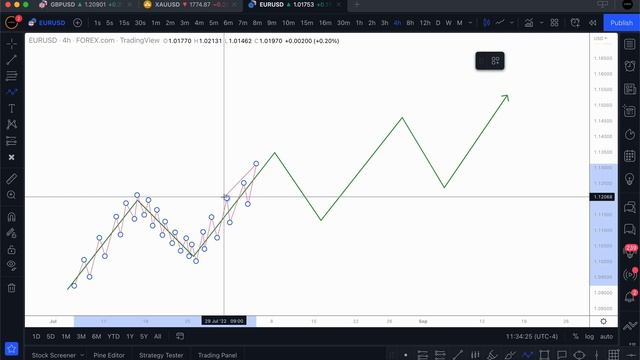Open the Trading Panel tab
The width and height of the screenshot is (640, 360).
pyautogui.click(x=218, y=355)
